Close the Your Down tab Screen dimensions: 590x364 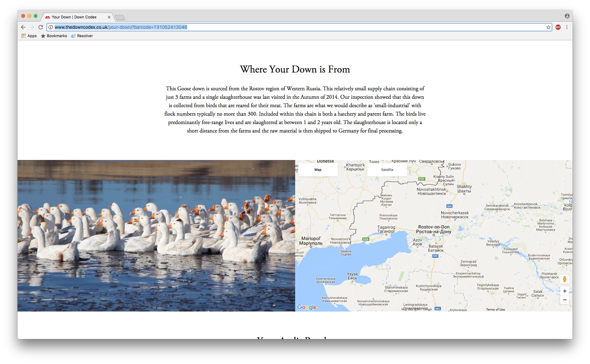click(x=109, y=17)
